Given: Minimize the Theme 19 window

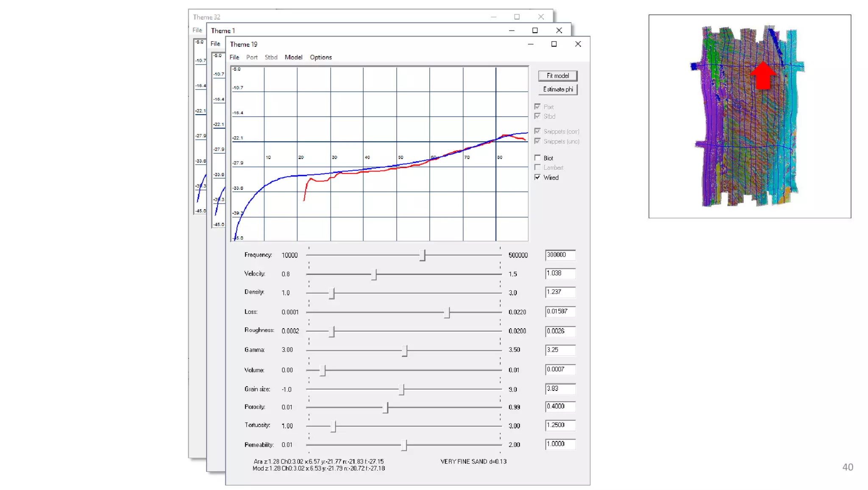Looking at the screenshot, I should [x=530, y=44].
